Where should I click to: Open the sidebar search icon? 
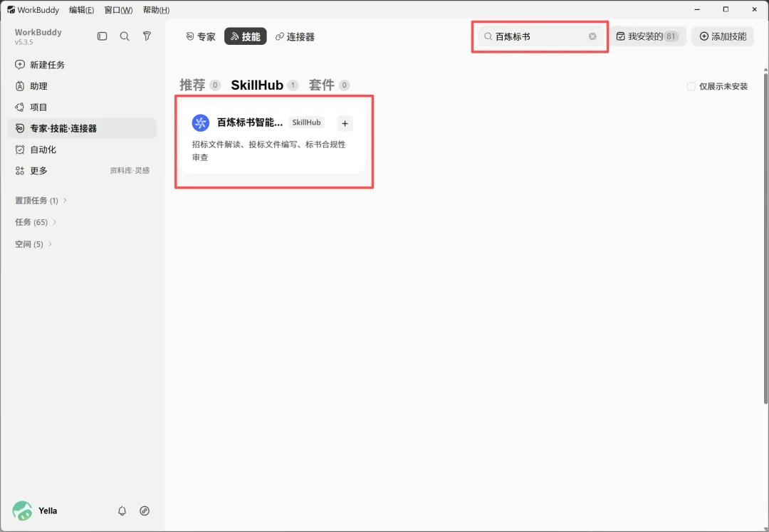point(125,36)
